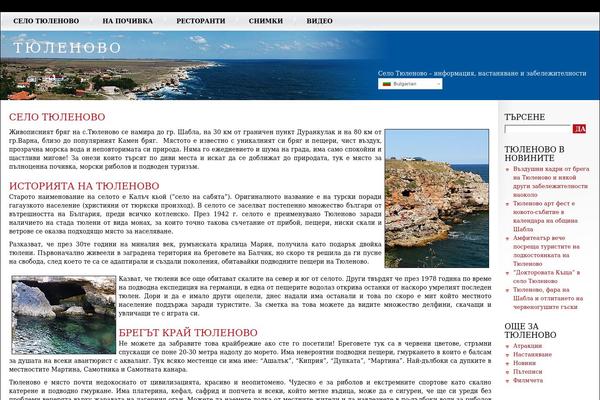Focus the search input field under ТЪРСЕНЕ
The height and width of the screenshot is (400, 600).
[x=537, y=129]
